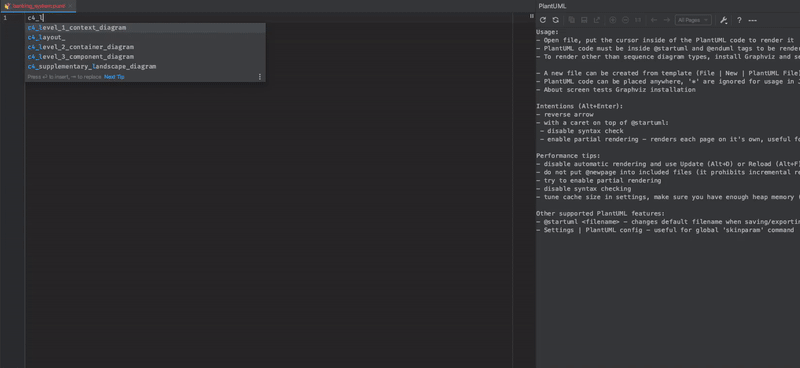Click the zoom in icon

(x=613, y=20)
